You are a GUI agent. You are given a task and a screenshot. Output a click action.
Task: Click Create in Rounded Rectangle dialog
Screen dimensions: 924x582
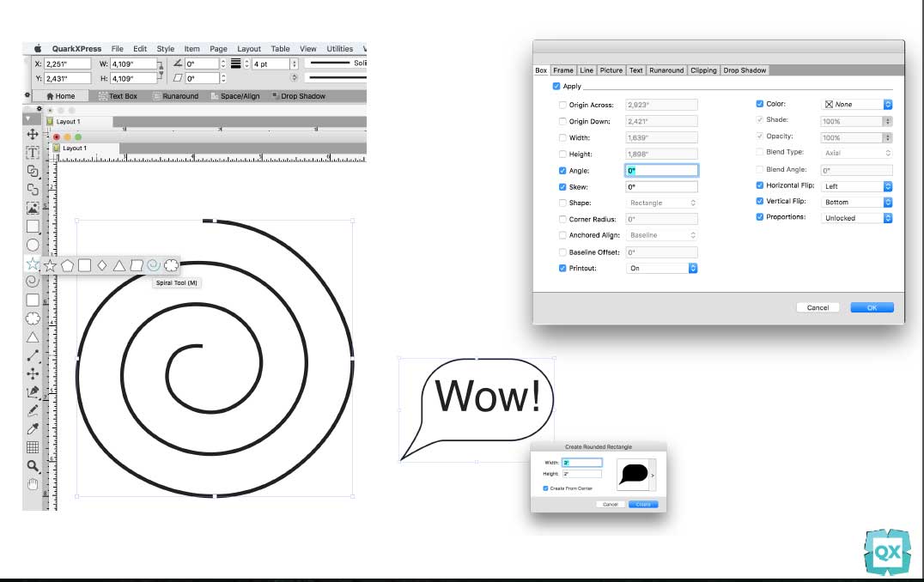click(x=643, y=504)
